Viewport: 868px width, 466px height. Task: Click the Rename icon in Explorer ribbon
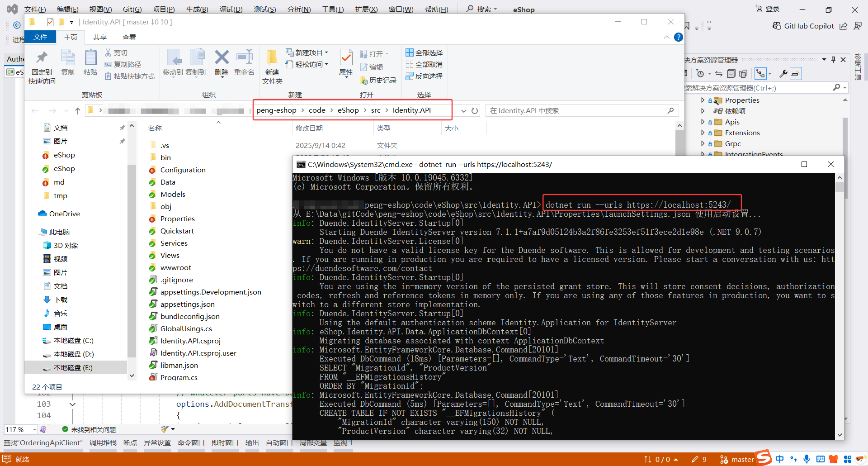(244, 62)
